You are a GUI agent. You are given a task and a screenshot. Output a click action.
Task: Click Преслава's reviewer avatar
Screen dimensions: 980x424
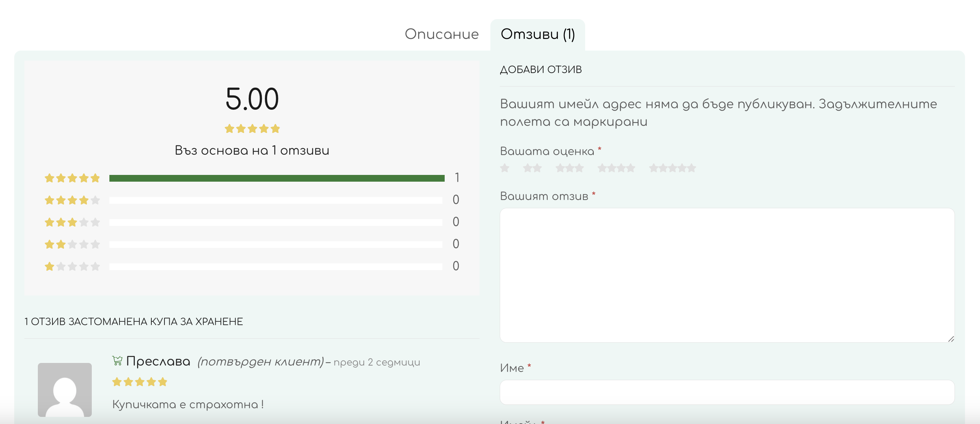pyautogui.click(x=65, y=390)
